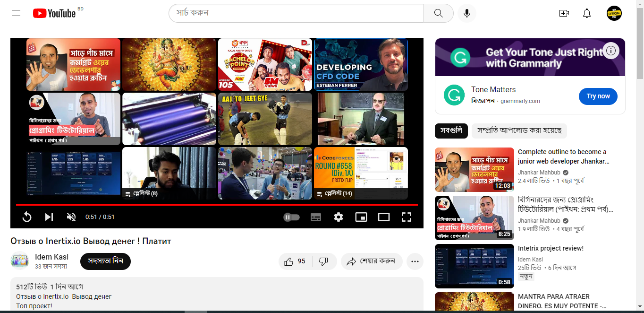644x313 pixels.
Task: Select the সম্প্রতি আপলোড করা হয়েছে chip
Action: coord(519,131)
